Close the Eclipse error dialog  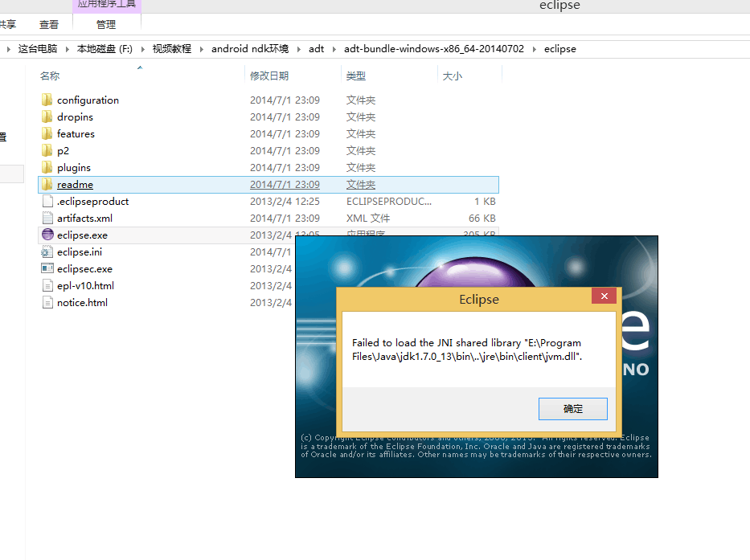pyautogui.click(x=604, y=296)
